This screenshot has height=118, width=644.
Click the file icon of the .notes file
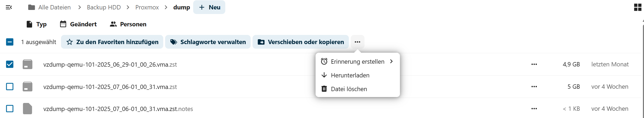28,109
